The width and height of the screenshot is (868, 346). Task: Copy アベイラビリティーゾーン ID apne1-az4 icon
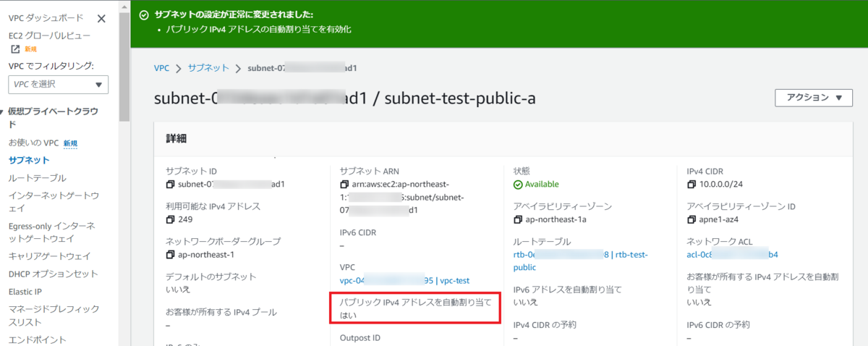pyautogui.click(x=692, y=219)
